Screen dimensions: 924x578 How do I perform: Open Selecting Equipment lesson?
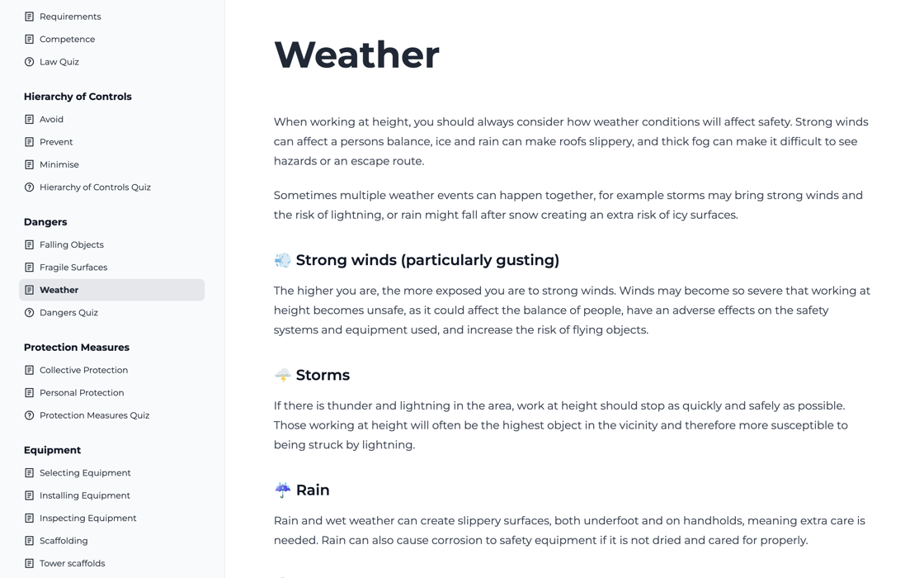pyautogui.click(x=85, y=473)
